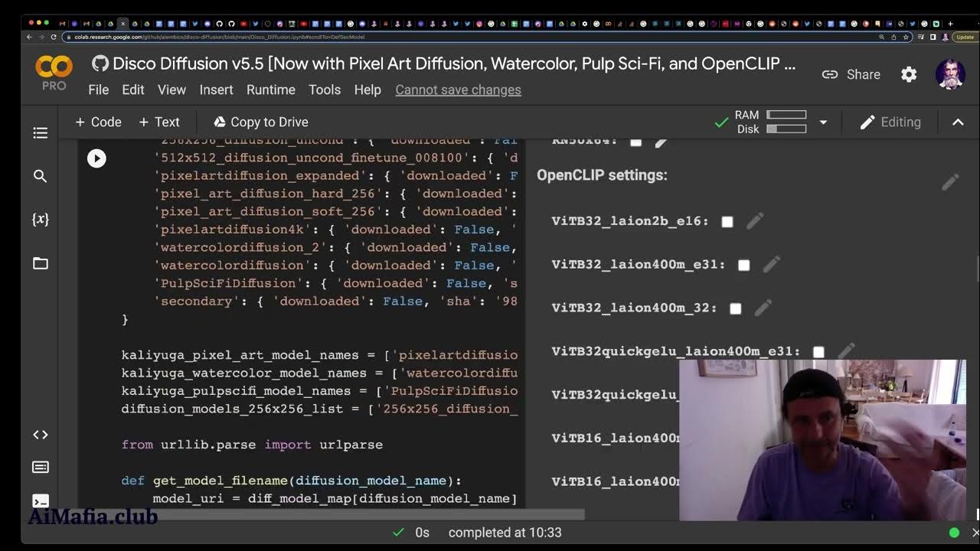
Task: Open the Colab table of contents panel
Action: pyautogui.click(x=41, y=133)
